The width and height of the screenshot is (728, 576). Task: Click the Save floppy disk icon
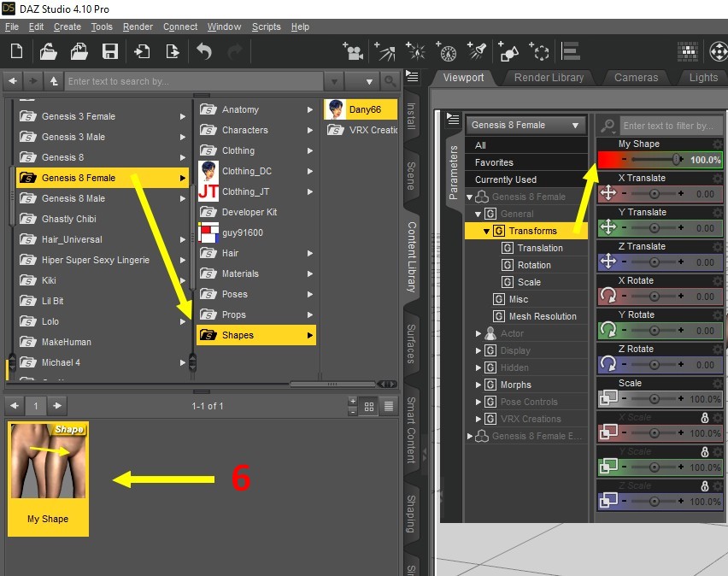[x=110, y=51]
